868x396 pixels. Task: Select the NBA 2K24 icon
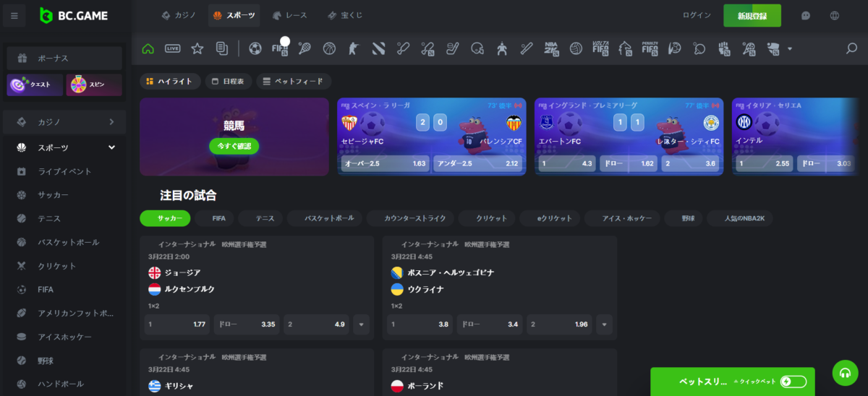(x=551, y=48)
